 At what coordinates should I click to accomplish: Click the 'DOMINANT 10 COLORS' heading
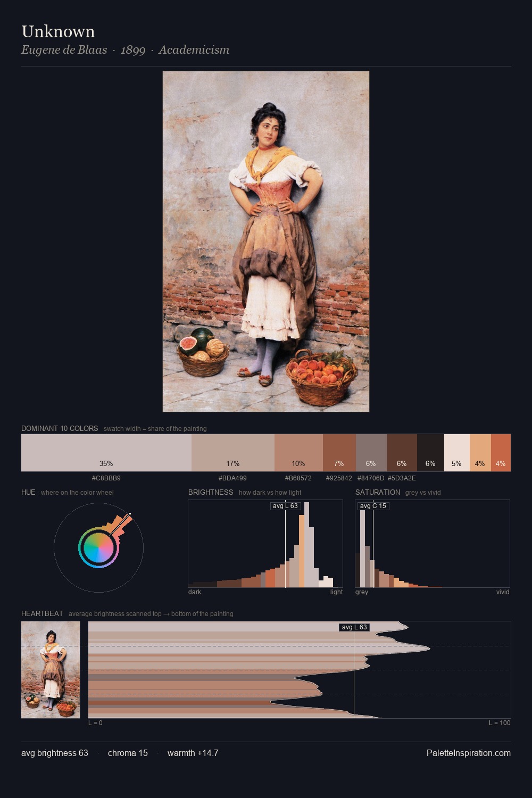coord(60,428)
